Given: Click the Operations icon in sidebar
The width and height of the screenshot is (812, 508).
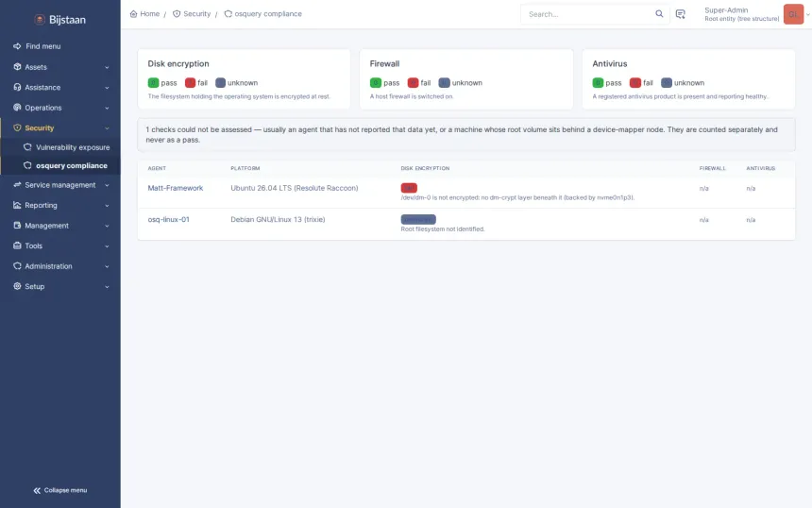Looking at the screenshot, I should [17, 108].
